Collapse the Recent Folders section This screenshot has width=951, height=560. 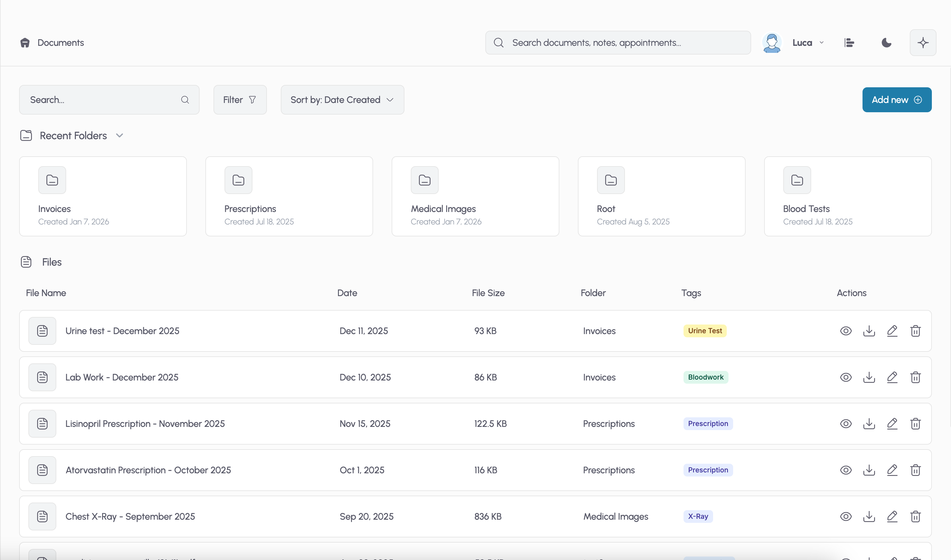[119, 135]
